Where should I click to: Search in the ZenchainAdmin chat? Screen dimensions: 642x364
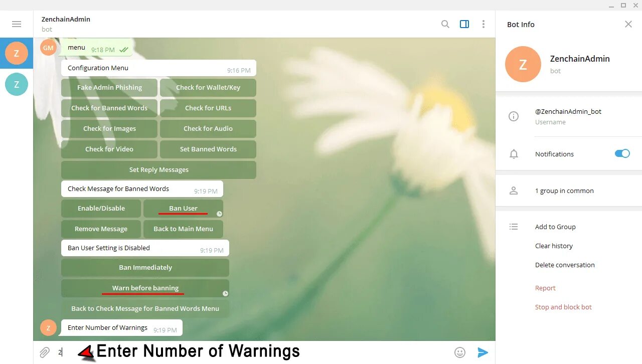click(445, 24)
